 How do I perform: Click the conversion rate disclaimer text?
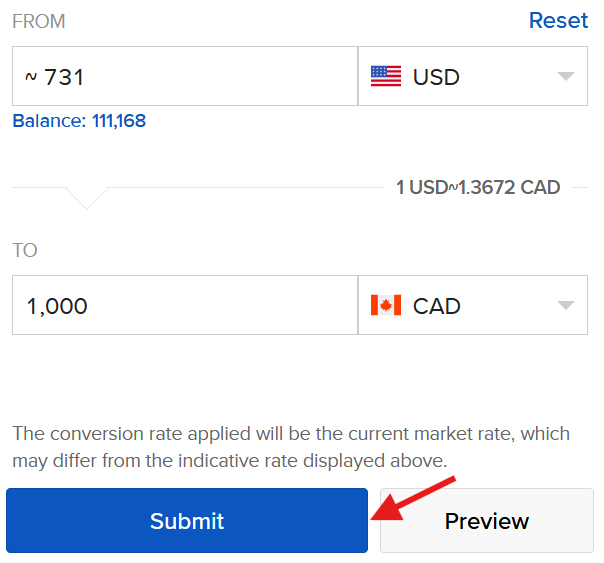pos(290,447)
